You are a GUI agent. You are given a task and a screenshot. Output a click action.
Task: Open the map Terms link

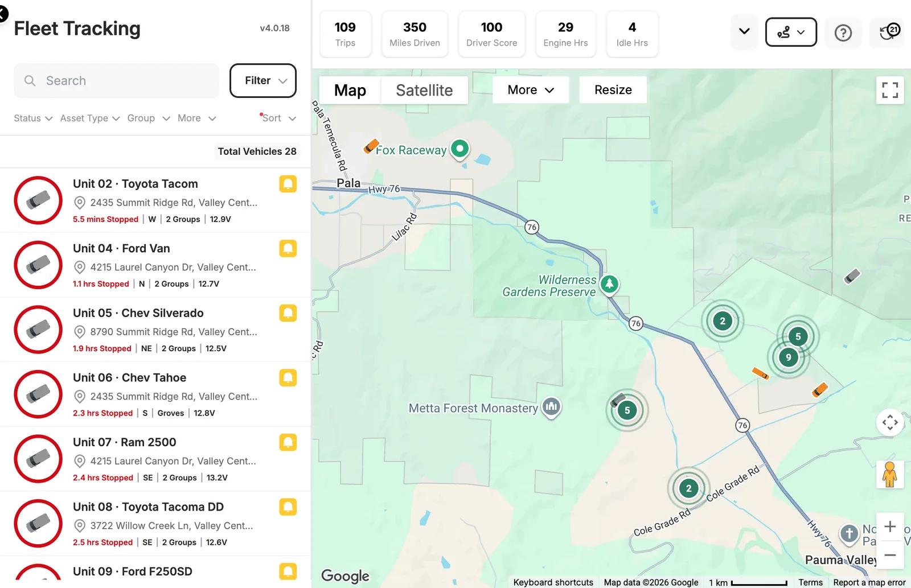tap(810, 582)
